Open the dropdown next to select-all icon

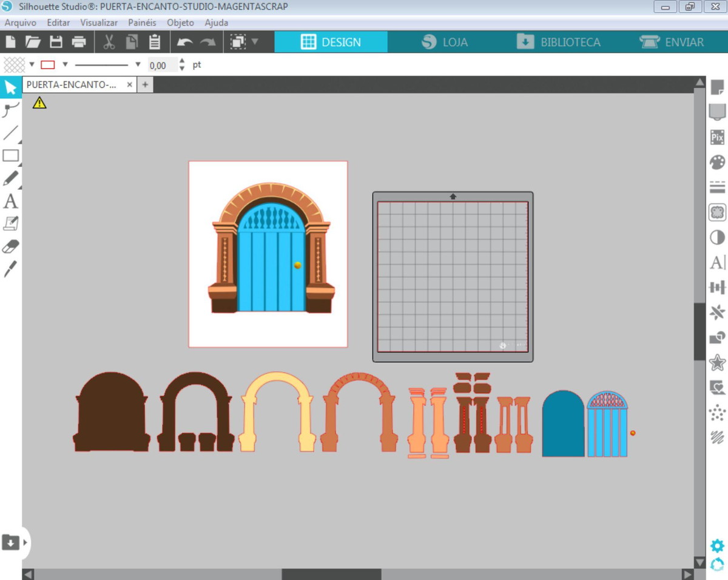(x=255, y=42)
